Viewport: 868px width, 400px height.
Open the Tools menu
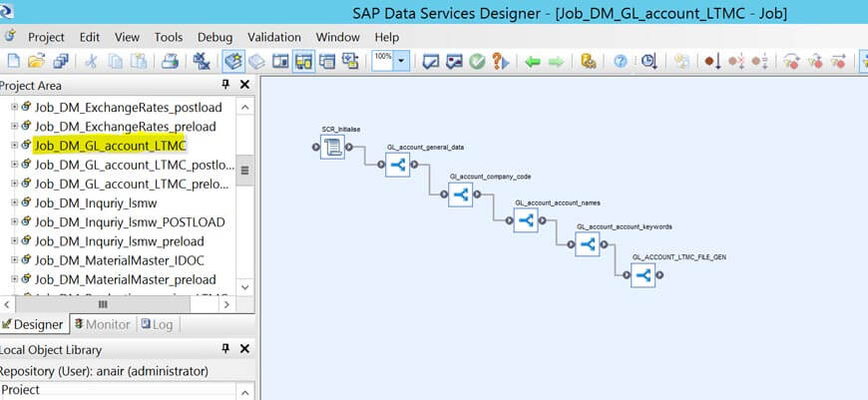tap(169, 37)
